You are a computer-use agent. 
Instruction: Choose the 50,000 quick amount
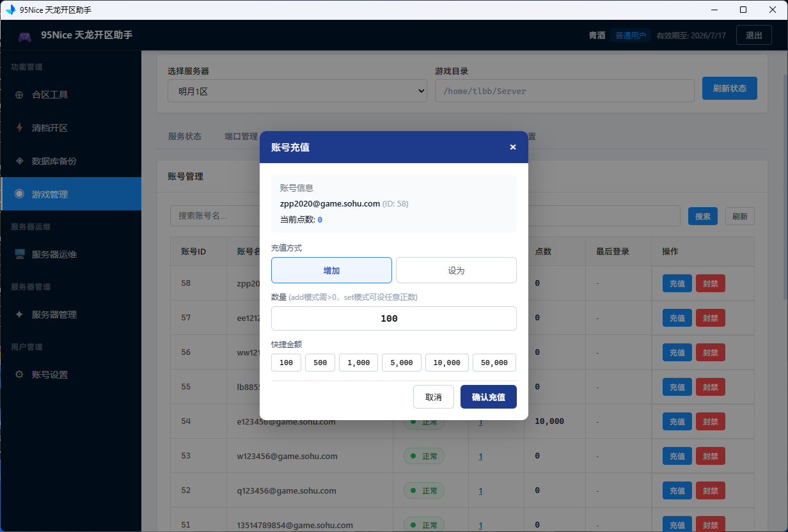click(x=494, y=363)
